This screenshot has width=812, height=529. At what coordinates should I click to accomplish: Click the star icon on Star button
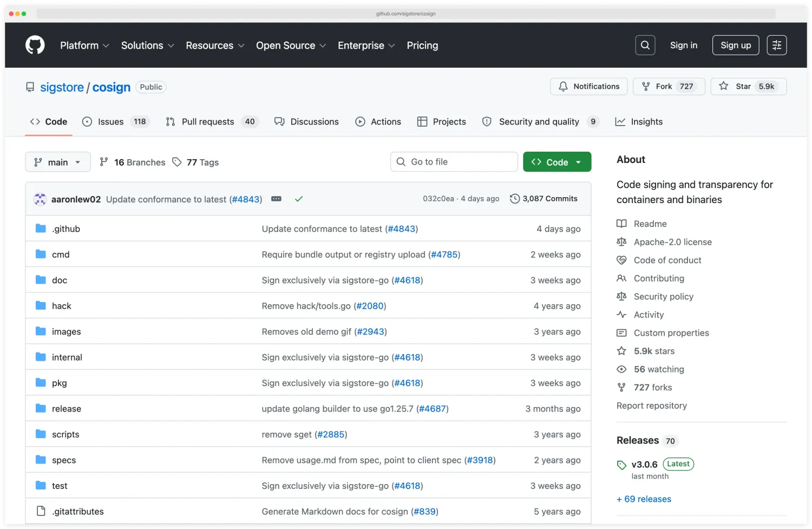coord(723,86)
